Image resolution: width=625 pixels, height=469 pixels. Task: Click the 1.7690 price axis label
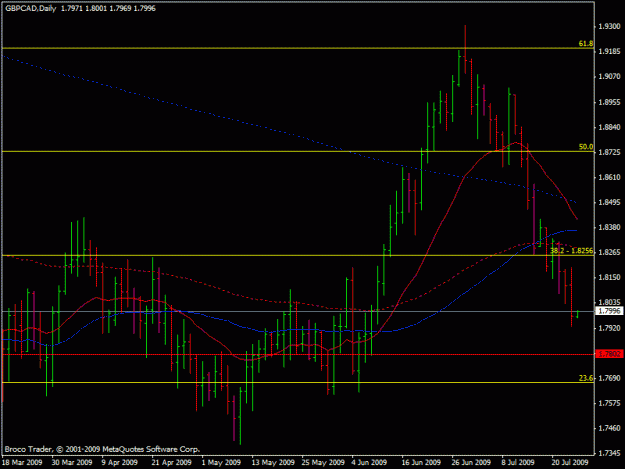coord(609,378)
